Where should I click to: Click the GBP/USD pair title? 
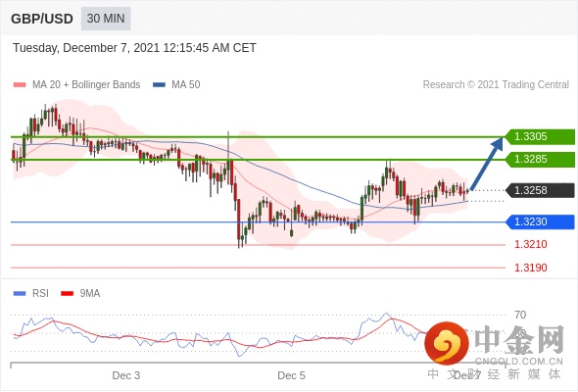(42, 19)
